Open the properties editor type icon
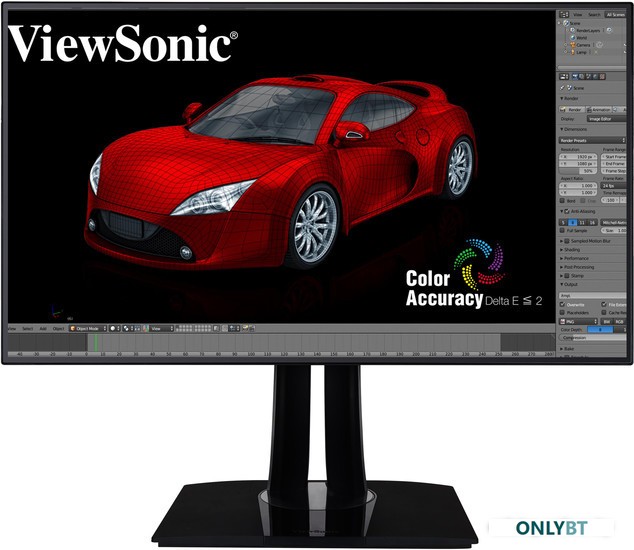The height and width of the screenshot is (550, 634). tap(564, 76)
